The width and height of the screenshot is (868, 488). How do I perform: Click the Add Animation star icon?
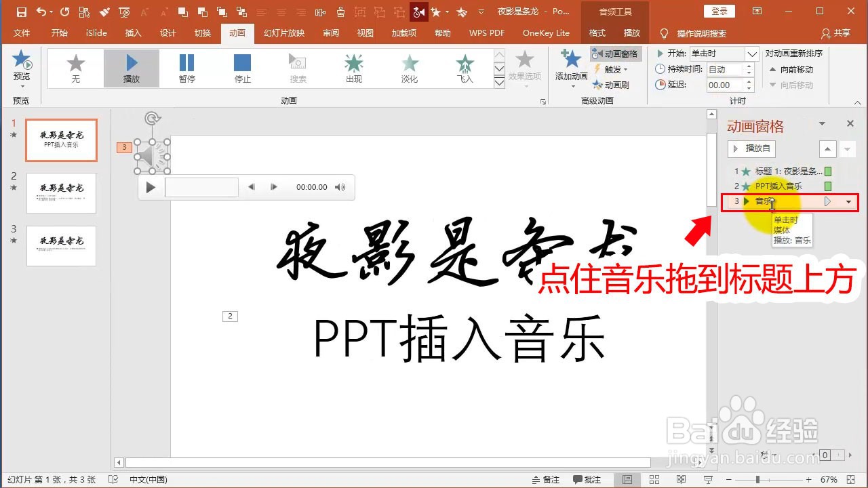coord(572,59)
